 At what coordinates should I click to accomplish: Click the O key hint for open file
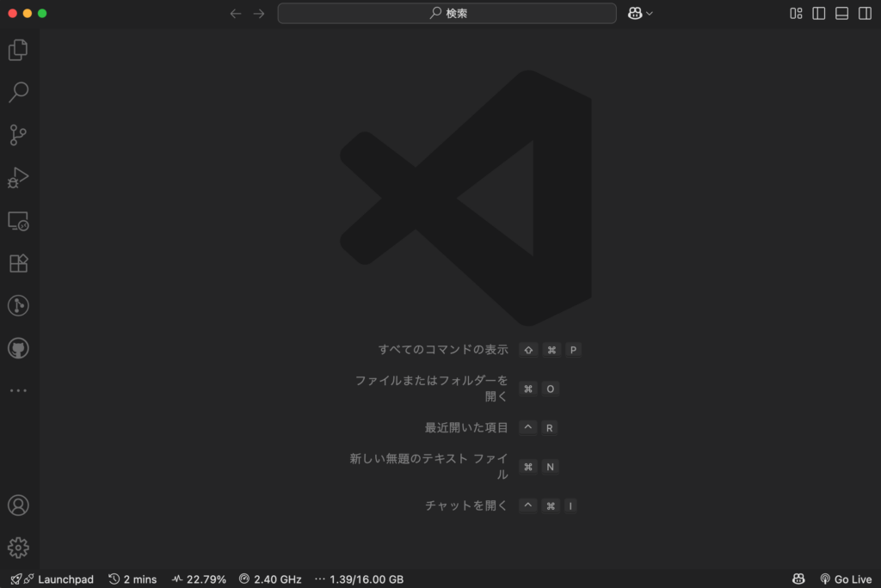[x=550, y=389]
